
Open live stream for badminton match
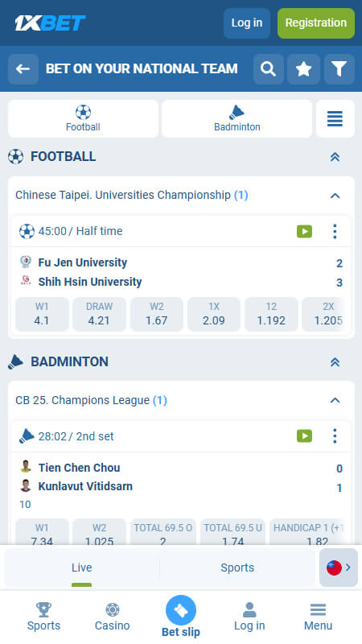pos(305,436)
